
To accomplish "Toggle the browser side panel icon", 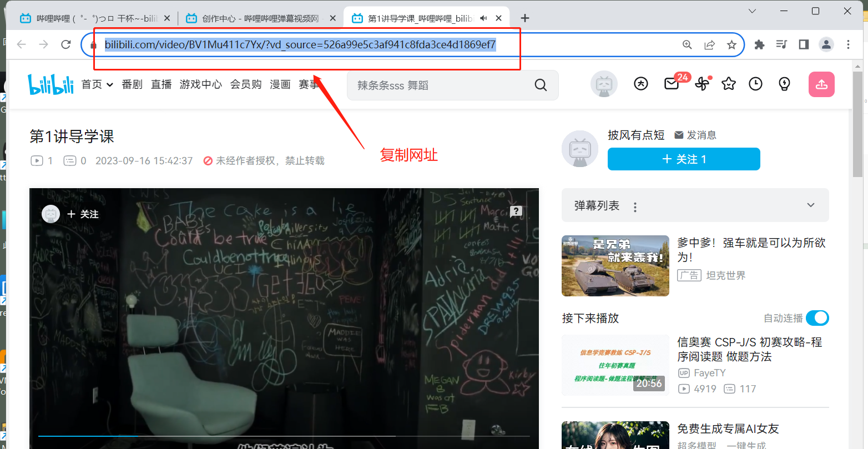I will point(804,45).
